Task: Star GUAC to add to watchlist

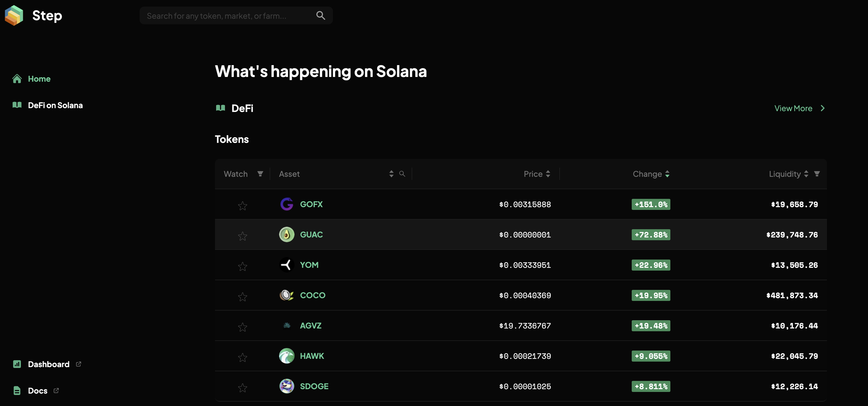Action: pos(242,236)
